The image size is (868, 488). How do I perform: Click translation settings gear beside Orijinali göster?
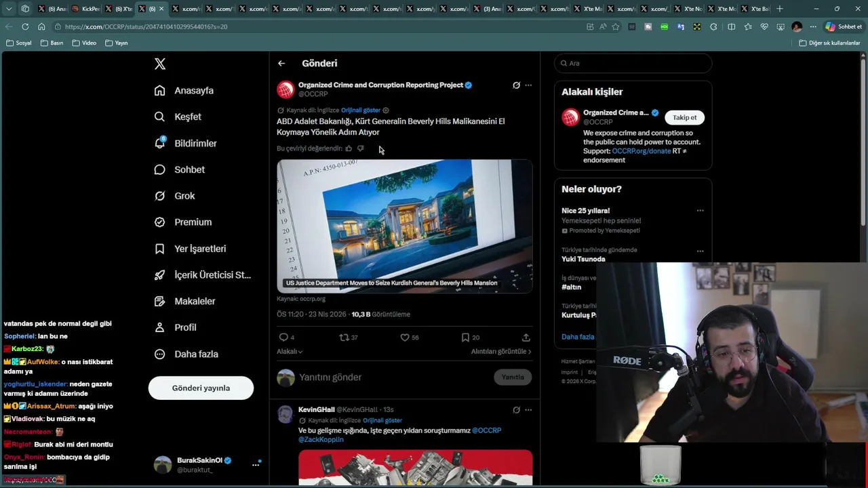tap(386, 110)
